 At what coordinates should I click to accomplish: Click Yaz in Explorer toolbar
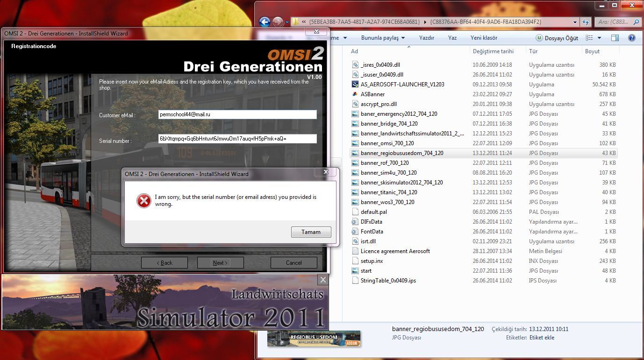[452, 38]
